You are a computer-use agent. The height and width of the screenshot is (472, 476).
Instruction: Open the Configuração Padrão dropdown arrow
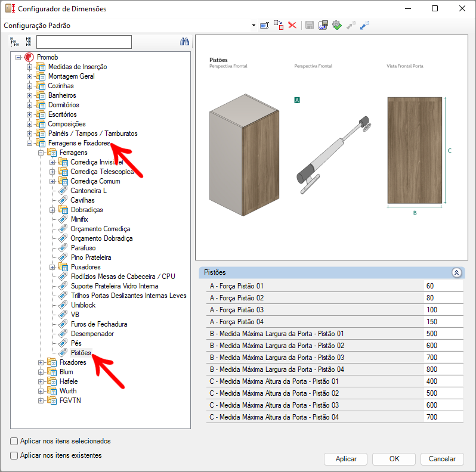254,25
